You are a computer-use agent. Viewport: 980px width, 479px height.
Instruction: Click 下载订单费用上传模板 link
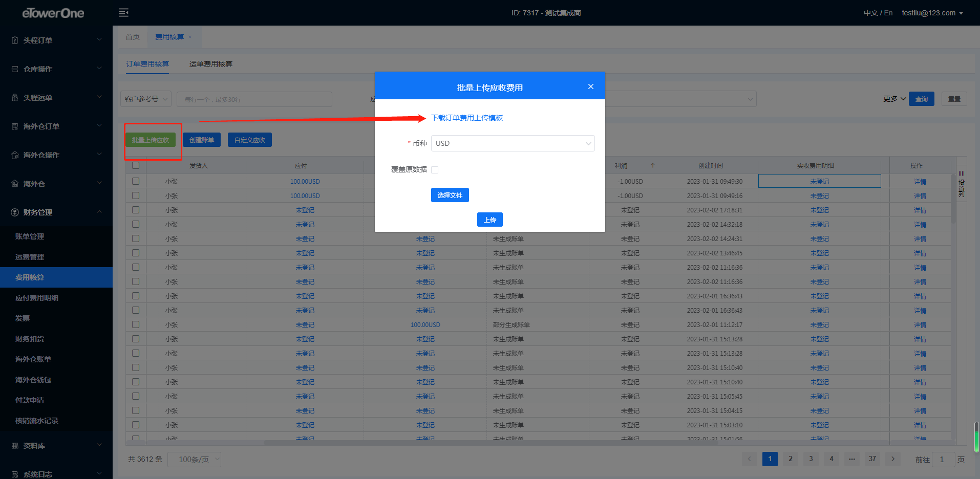(x=467, y=118)
